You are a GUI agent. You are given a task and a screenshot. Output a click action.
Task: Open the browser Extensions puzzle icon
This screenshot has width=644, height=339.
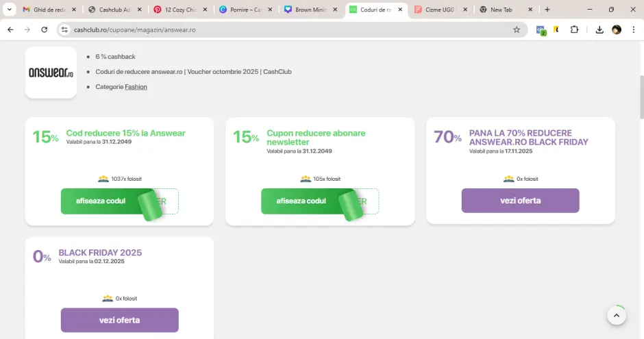(x=574, y=30)
